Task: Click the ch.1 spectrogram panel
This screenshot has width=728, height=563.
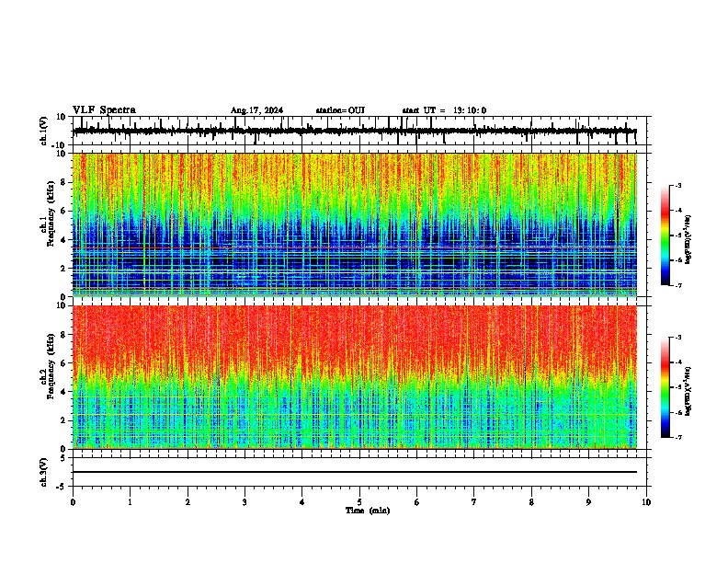Action: 355,224
